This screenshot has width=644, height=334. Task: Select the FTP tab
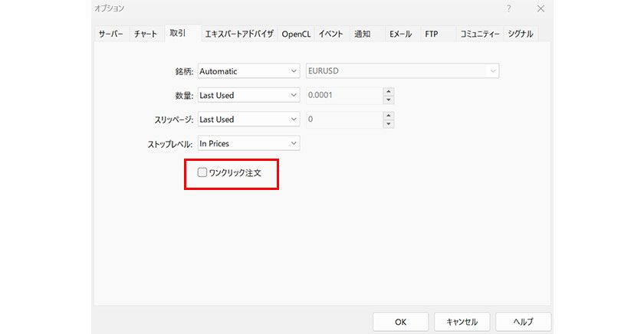point(432,34)
